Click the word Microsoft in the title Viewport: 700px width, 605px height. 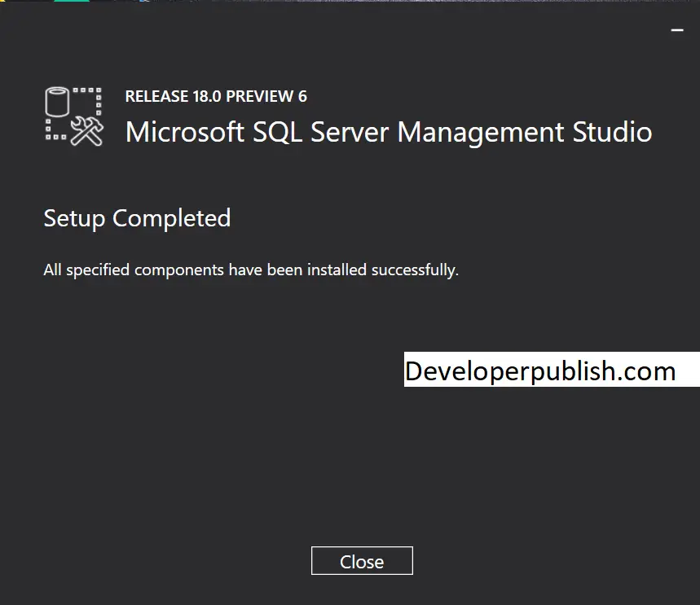click(x=185, y=132)
